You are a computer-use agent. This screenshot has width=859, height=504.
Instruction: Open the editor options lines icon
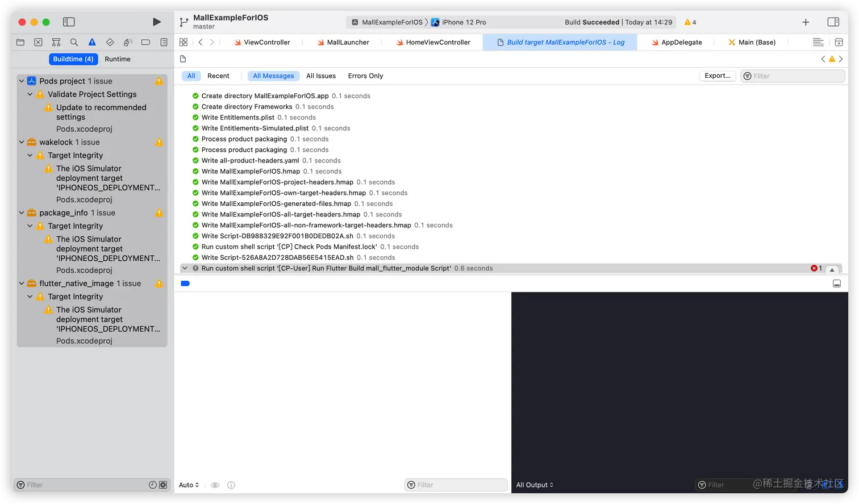[818, 42]
